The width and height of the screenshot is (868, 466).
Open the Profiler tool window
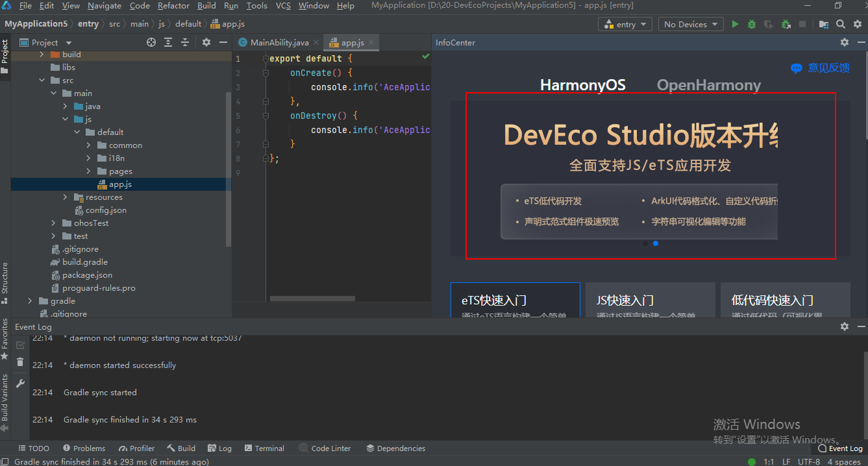(x=137, y=448)
